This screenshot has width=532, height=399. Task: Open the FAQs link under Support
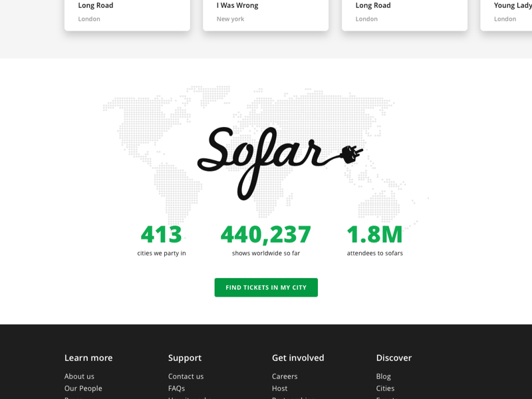[176, 388]
